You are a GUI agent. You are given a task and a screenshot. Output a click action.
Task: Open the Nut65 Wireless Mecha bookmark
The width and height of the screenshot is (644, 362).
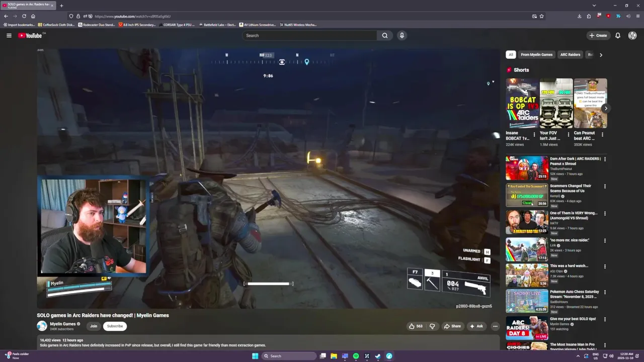click(298, 25)
